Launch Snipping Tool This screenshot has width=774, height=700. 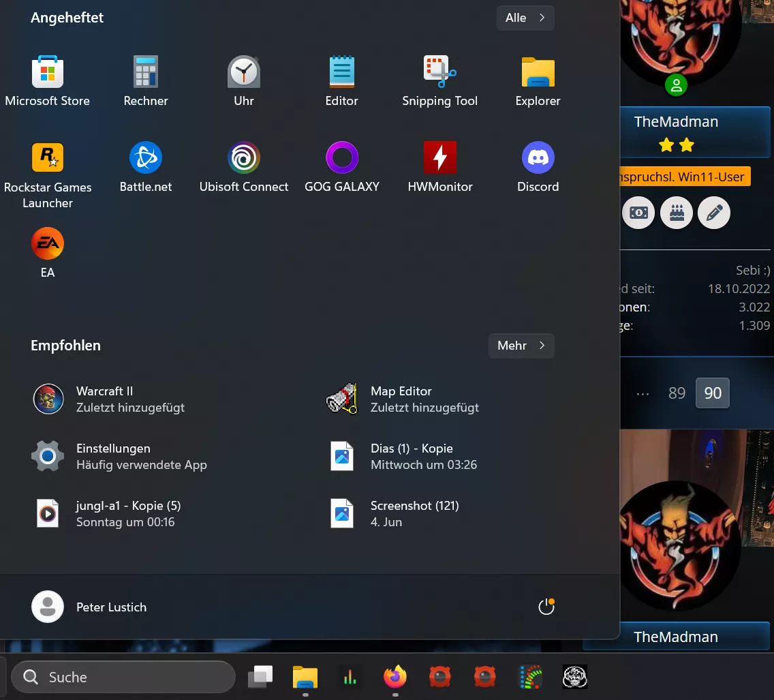tap(440, 82)
